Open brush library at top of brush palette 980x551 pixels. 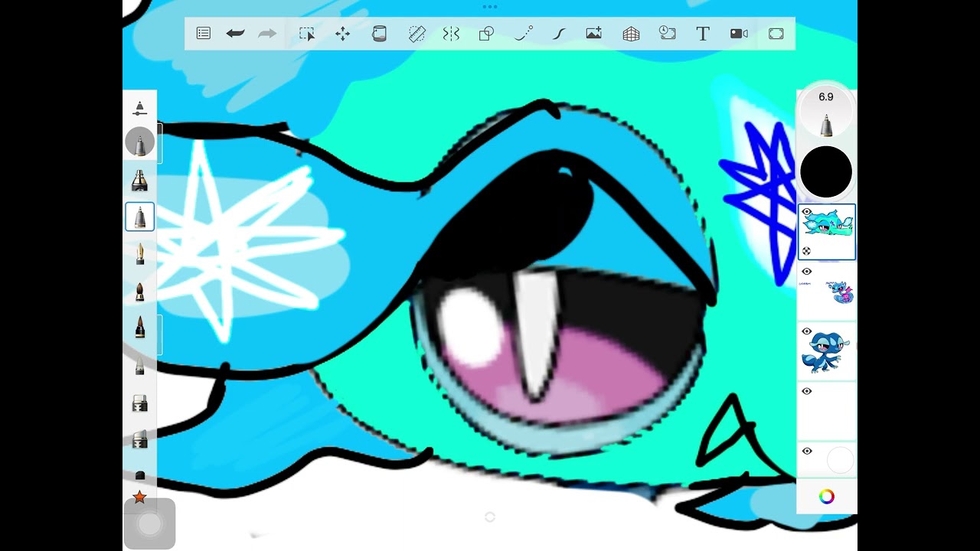139,109
